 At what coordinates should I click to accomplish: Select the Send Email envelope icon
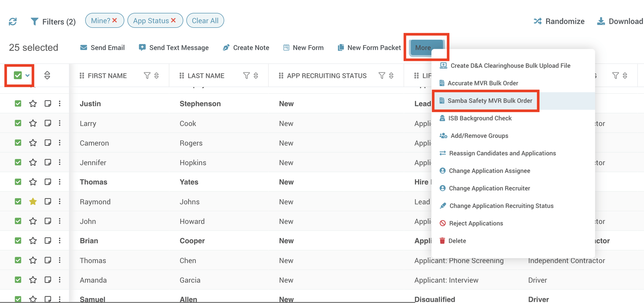pyautogui.click(x=83, y=47)
